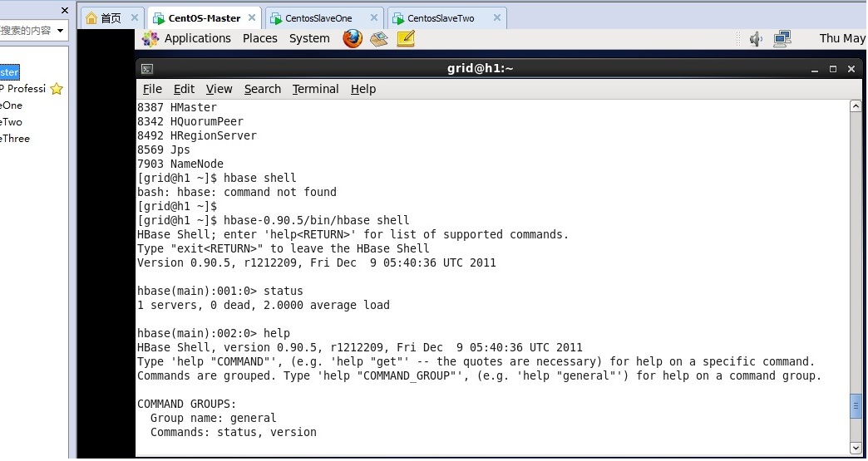Open the terminal Help menu
The width and height of the screenshot is (868, 461).
[x=363, y=89]
